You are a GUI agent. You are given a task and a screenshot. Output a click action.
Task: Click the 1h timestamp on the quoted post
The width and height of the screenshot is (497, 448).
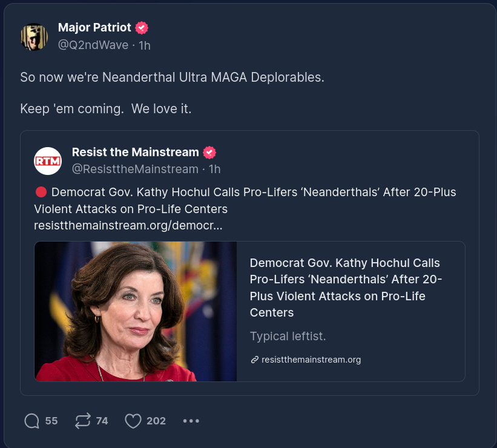(214, 169)
